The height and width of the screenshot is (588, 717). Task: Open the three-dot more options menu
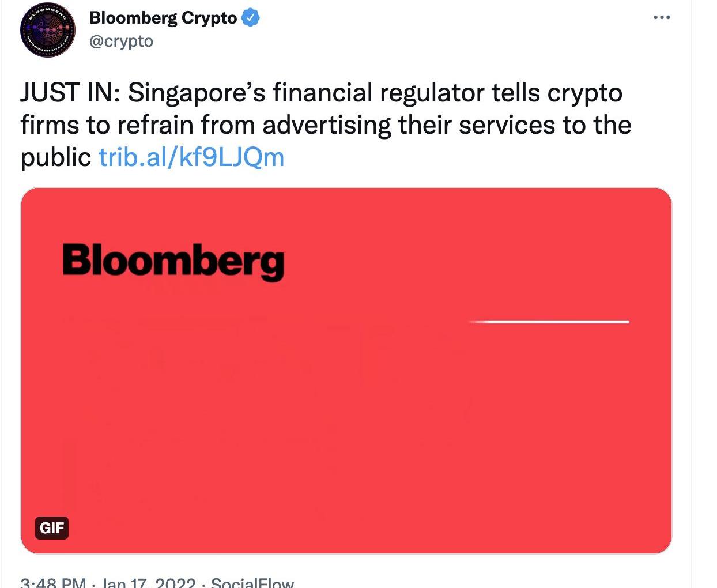[662, 18]
